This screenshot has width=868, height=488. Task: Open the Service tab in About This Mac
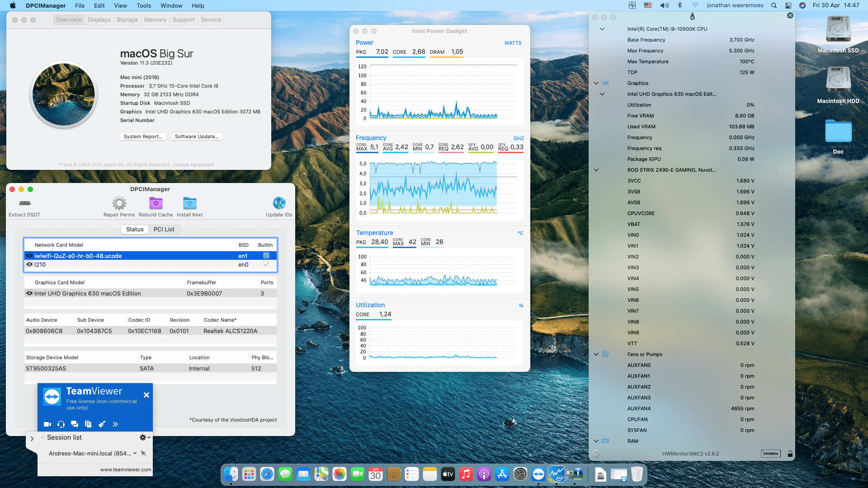tap(211, 20)
